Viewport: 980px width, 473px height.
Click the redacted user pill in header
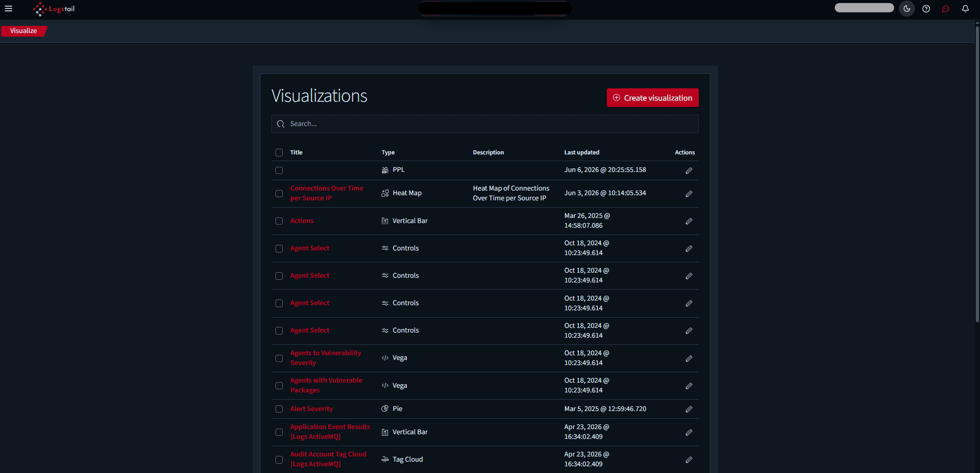click(x=864, y=8)
